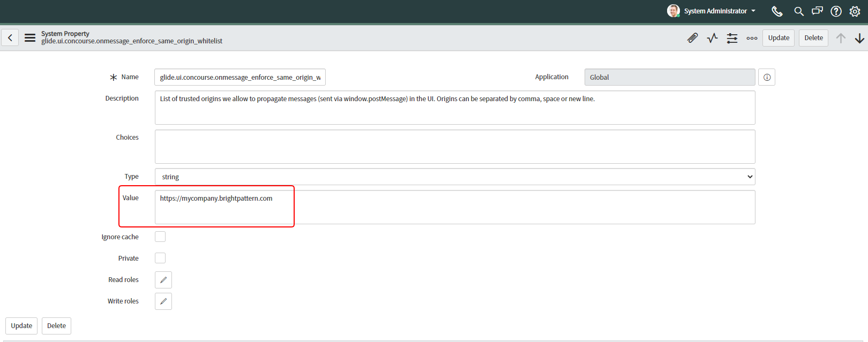The height and width of the screenshot is (342, 868).
Task: Go to previous record up arrow
Action: 841,38
